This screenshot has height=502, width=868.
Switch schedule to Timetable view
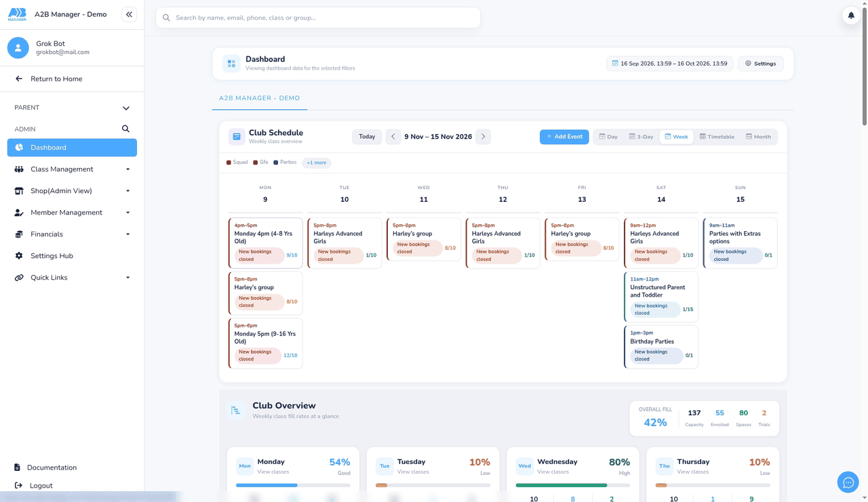(x=717, y=137)
